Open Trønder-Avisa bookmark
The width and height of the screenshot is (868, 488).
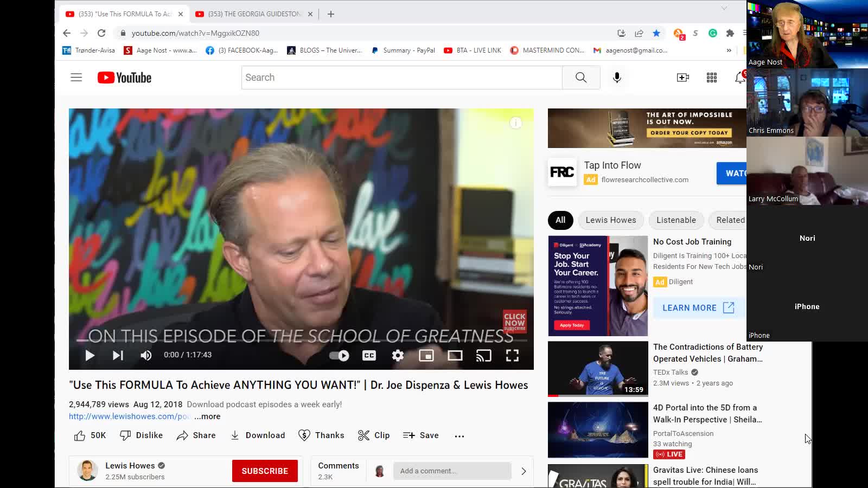point(88,50)
